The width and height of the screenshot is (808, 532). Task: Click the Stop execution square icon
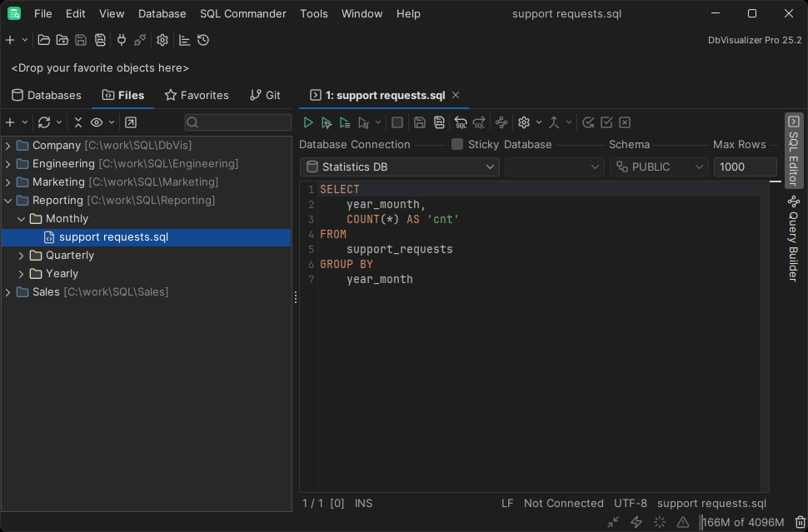(x=397, y=122)
